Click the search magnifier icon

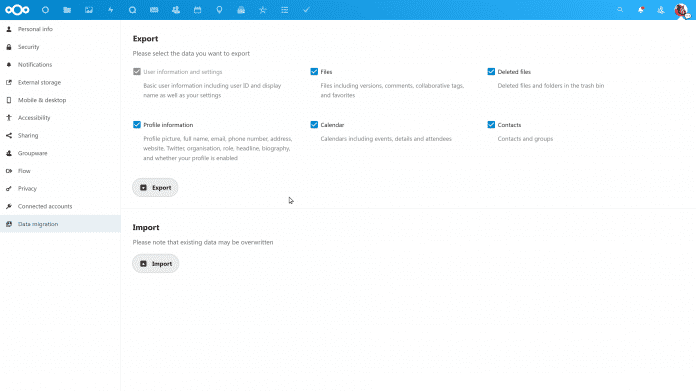pos(620,10)
